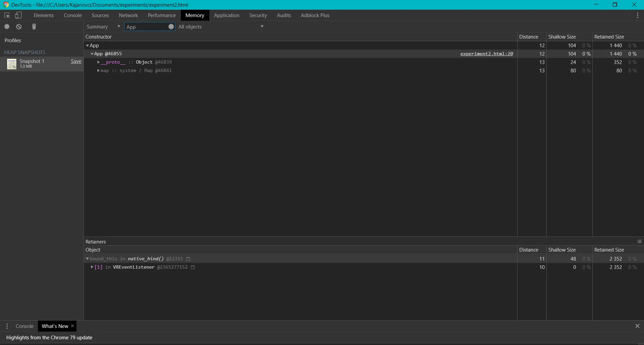Minimize the DevTools window
Screen dimensions: 644x345
pyautogui.click(x=596, y=5)
